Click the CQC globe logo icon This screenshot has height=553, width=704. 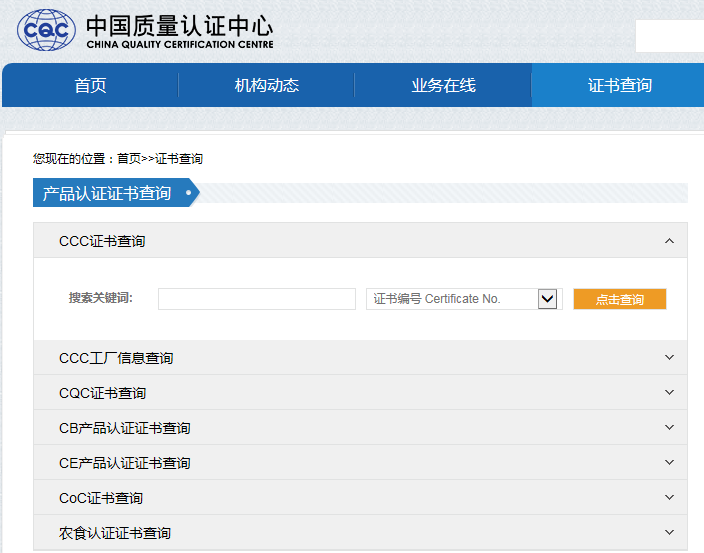pos(46,31)
